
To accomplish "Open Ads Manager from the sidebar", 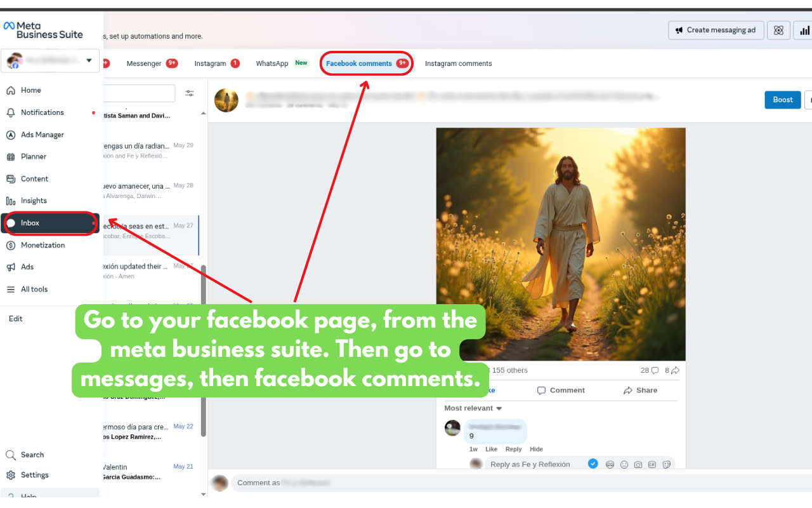I will [42, 135].
